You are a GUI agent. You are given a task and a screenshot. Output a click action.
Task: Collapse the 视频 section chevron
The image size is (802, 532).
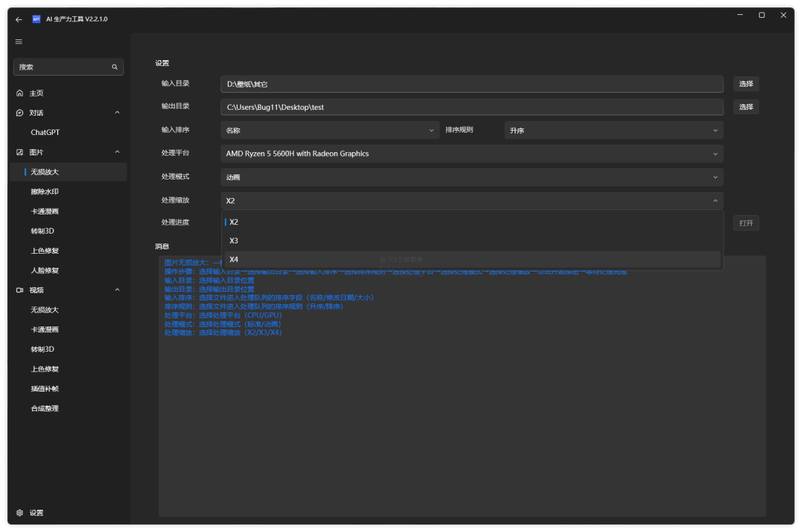coord(117,290)
